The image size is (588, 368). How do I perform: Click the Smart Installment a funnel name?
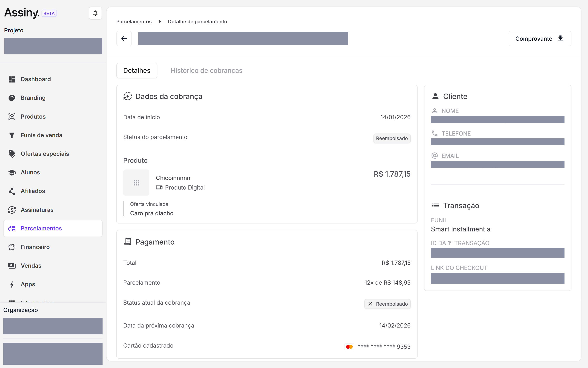[x=460, y=229]
